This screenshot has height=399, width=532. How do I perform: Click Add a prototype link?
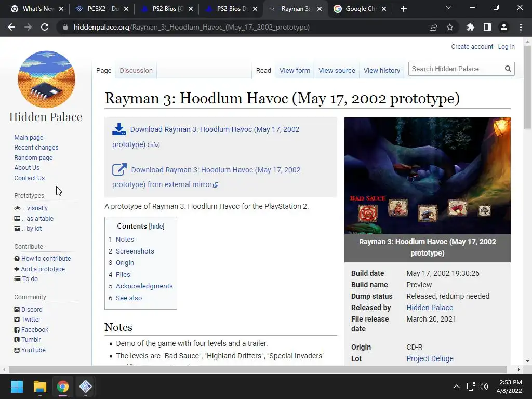43,269
